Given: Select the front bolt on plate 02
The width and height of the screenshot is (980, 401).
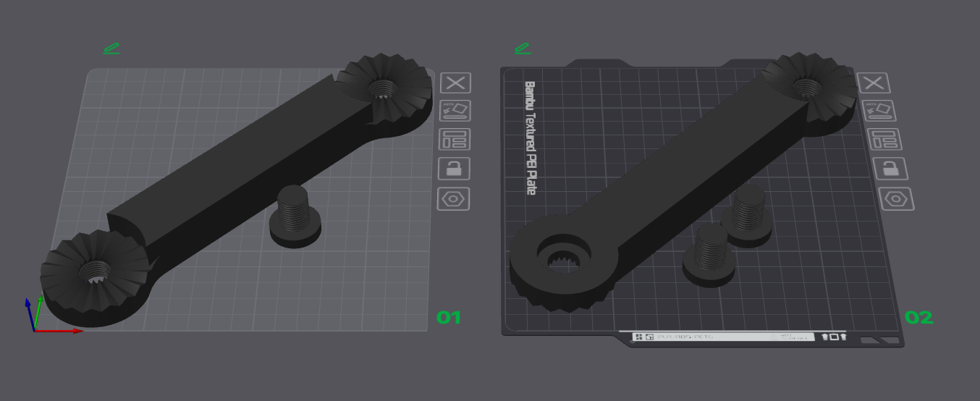Looking at the screenshot, I should click(x=710, y=255).
